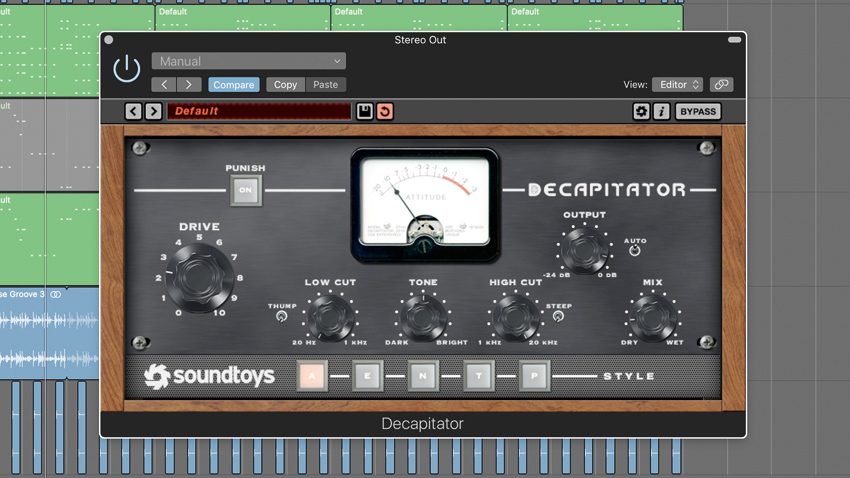Toggle the PUNISH ON button
This screenshot has width=850, height=478.
click(x=246, y=190)
